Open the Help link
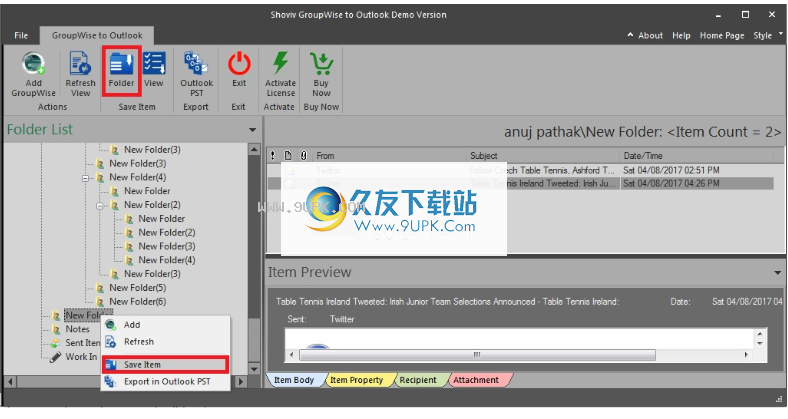 (681, 36)
